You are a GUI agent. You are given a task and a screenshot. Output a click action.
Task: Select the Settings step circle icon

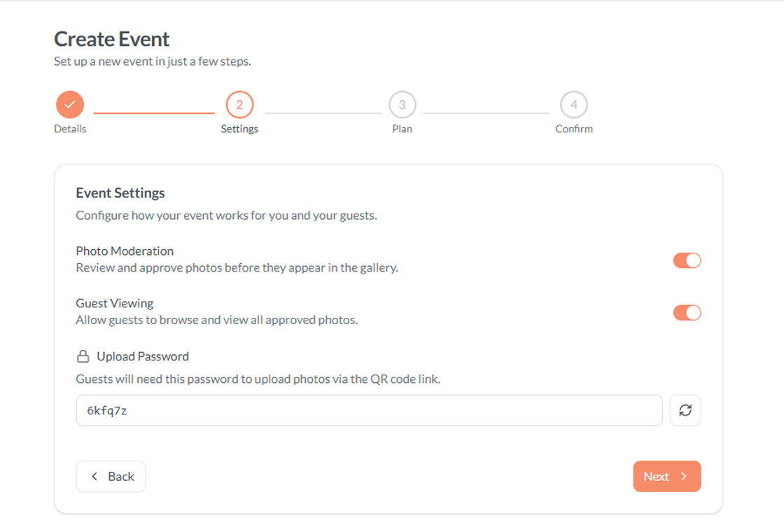pos(239,104)
